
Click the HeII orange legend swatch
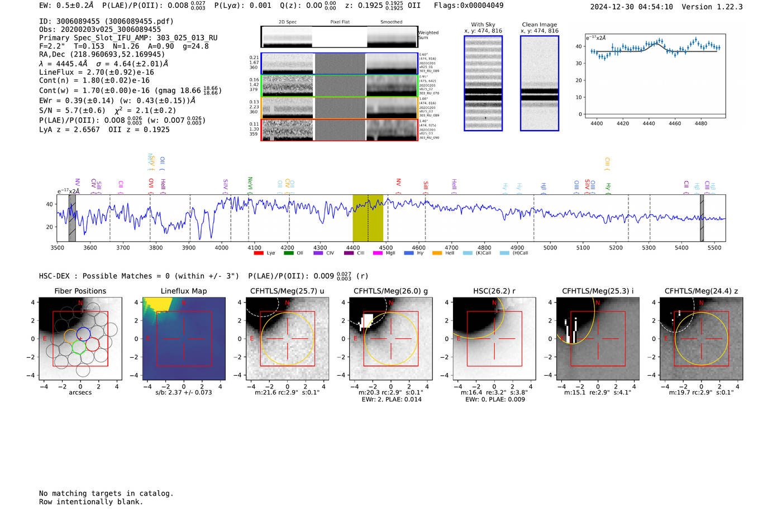(x=437, y=253)
